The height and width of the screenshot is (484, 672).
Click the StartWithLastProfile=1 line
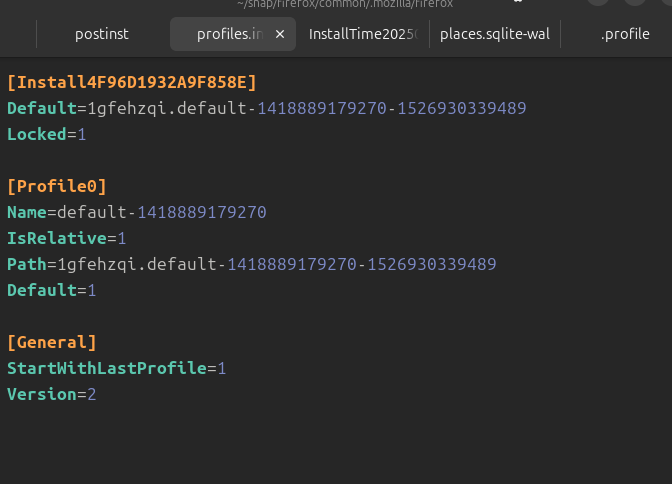pos(117,368)
